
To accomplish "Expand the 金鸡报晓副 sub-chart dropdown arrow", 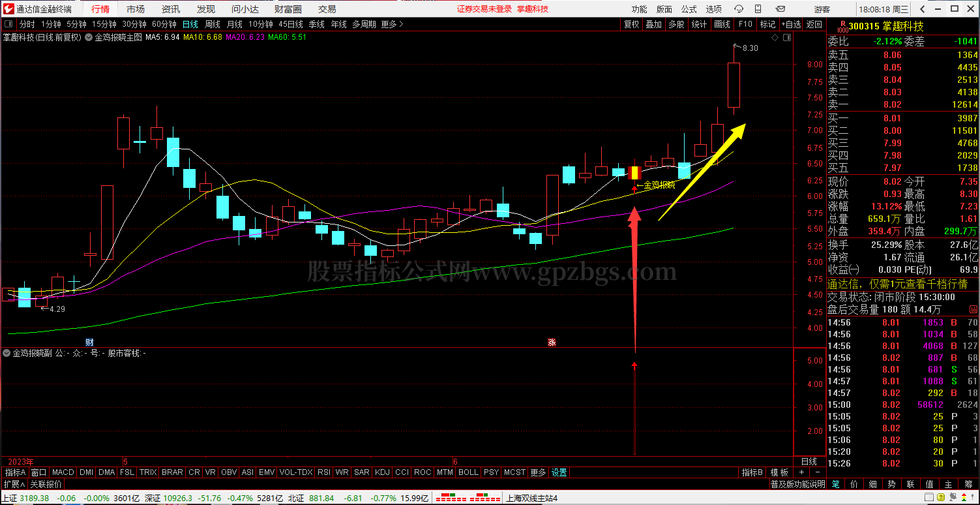I will click(x=7, y=353).
